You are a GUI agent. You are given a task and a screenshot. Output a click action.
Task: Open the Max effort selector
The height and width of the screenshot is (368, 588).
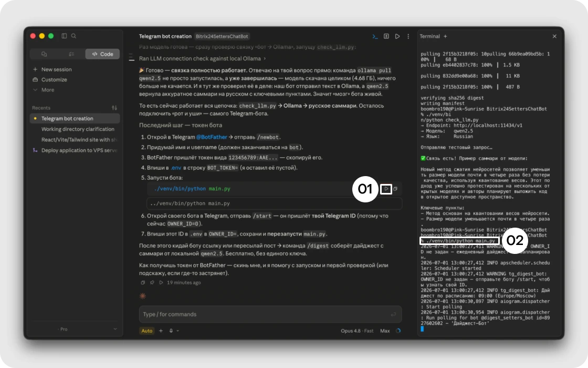(x=385, y=331)
